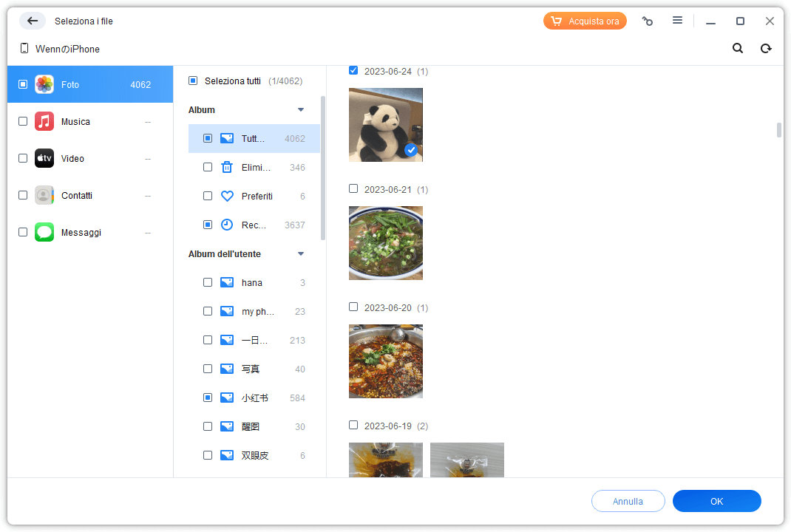The height and width of the screenshot is (532, 791).
Task: Select the panda plush photo thumbnail
Action: 385,125
